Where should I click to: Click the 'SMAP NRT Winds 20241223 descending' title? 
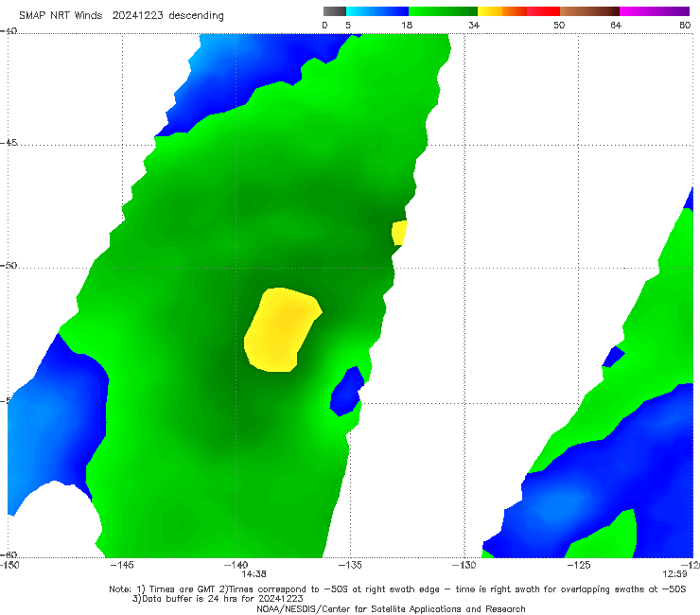121,16
